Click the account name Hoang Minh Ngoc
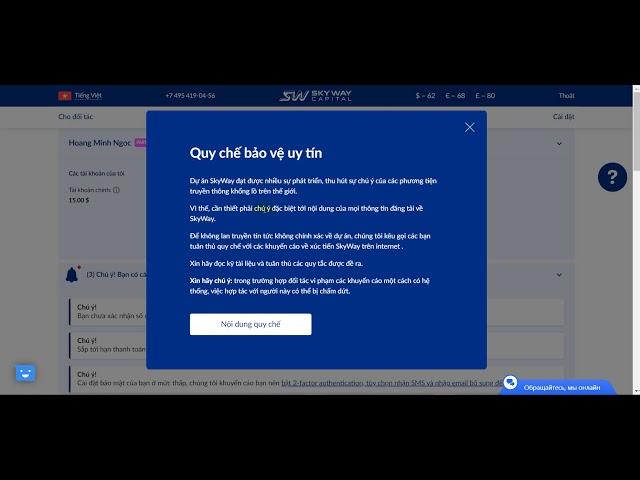 (x=100, y=143)
